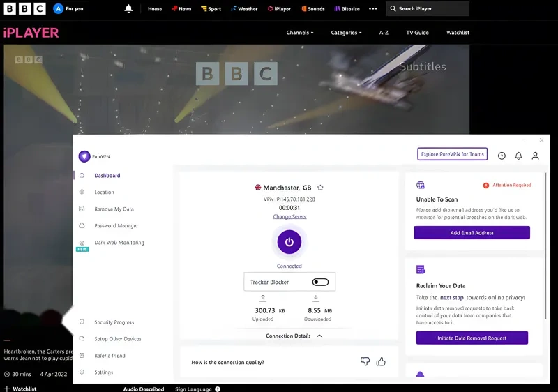
Task: Click the BBC notifications bell icon
Action: pos(128,9)
